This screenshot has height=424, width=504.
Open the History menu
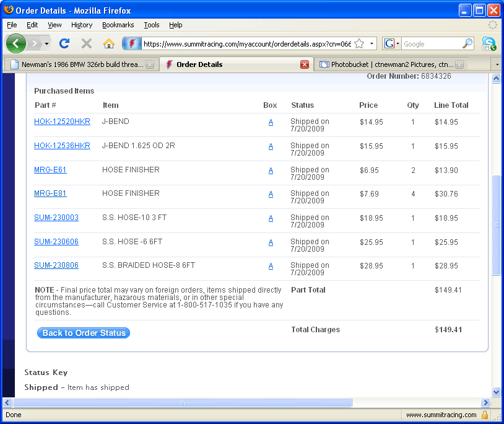[x=82, y=25]
